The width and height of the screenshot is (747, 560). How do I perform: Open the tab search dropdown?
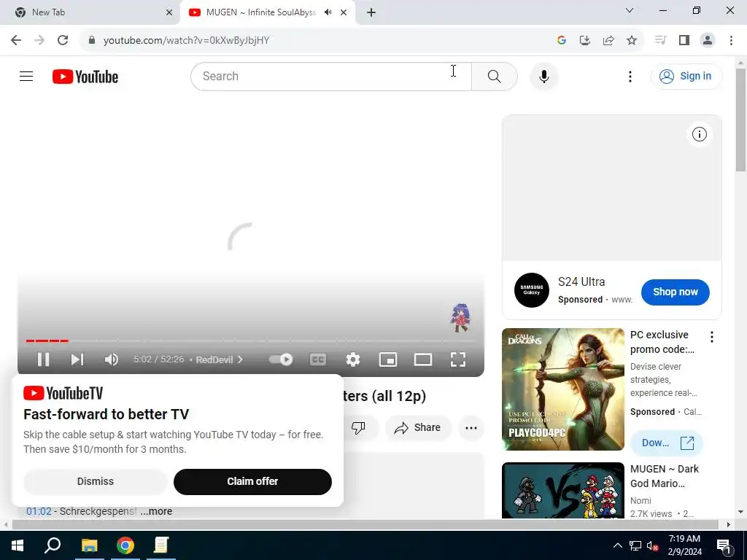(629, 10)
